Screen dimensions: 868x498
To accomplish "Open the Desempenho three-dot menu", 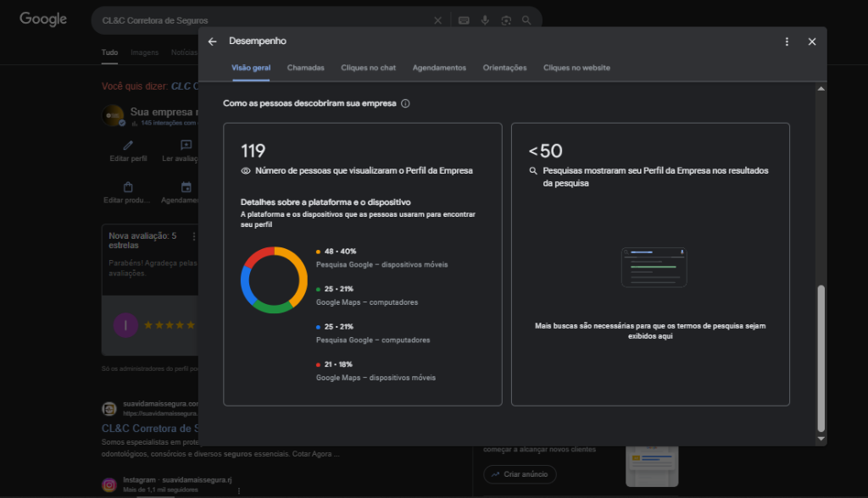I will (x=787, y=41).
